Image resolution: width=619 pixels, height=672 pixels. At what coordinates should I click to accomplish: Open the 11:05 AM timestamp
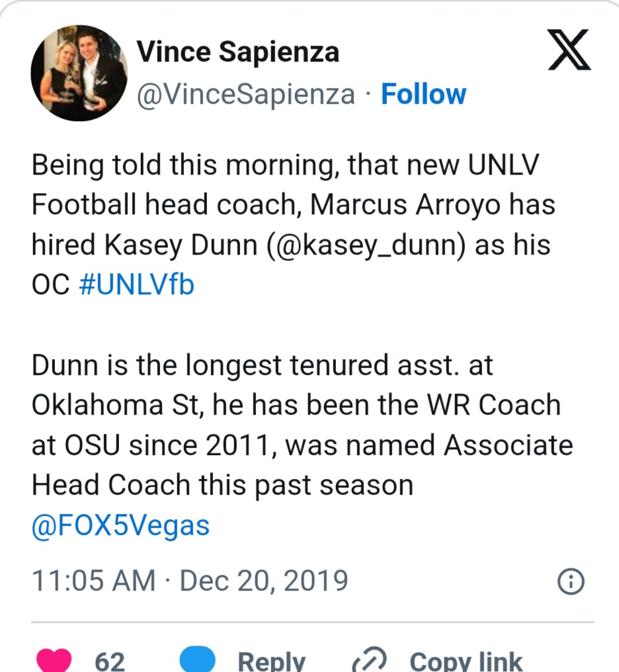[93, 581]
